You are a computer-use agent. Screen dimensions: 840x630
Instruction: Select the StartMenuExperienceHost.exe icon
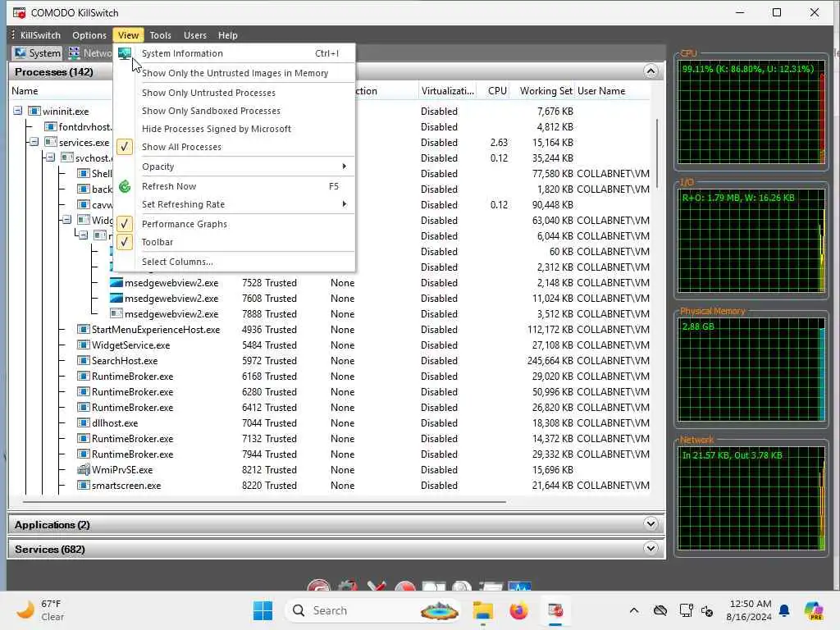point(83,329)
